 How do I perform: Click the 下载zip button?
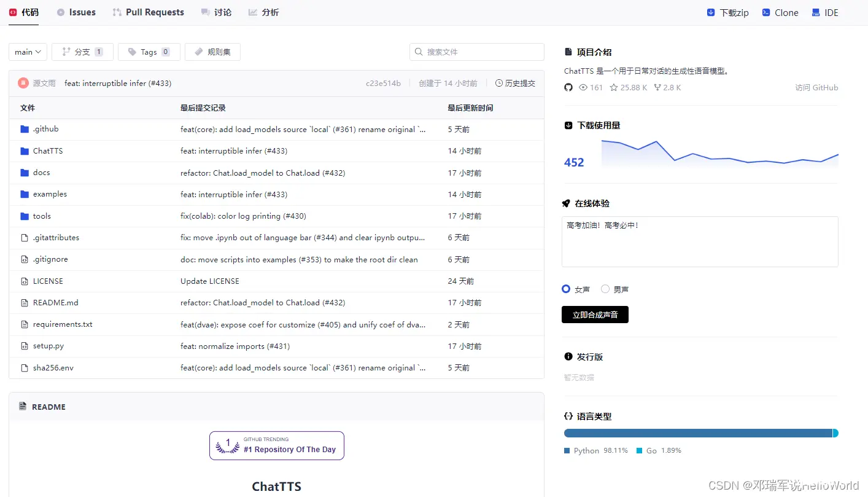728,12
